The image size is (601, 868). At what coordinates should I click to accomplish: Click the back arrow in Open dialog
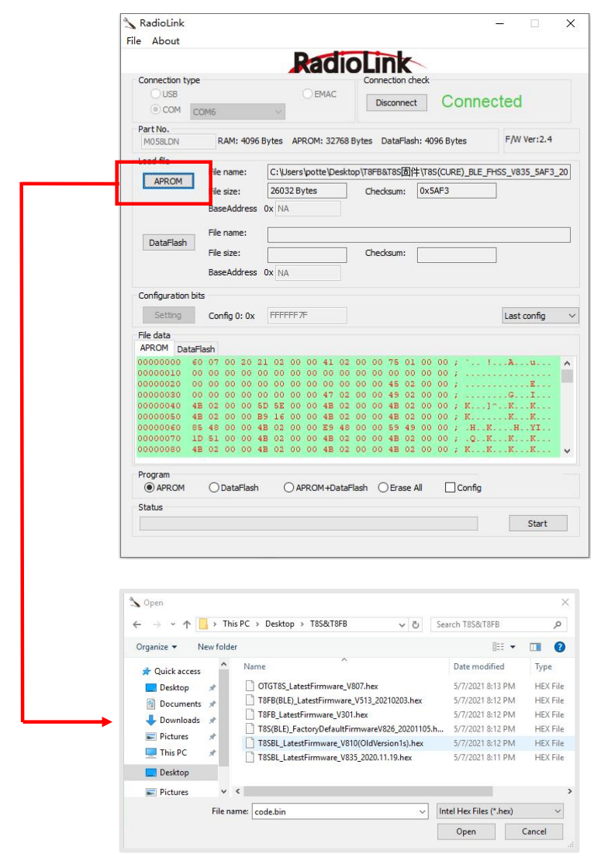pos(137,624)
